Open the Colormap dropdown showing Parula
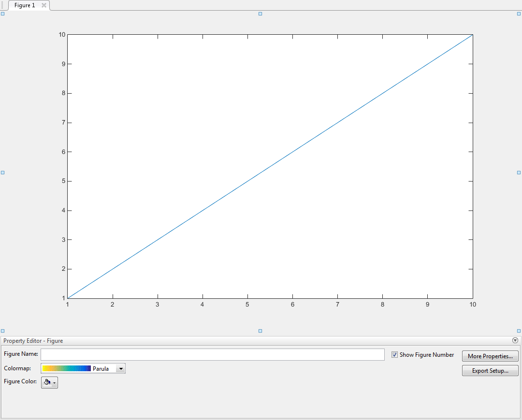Viewport: 522px width, 420px height. [x=120, y=368]
